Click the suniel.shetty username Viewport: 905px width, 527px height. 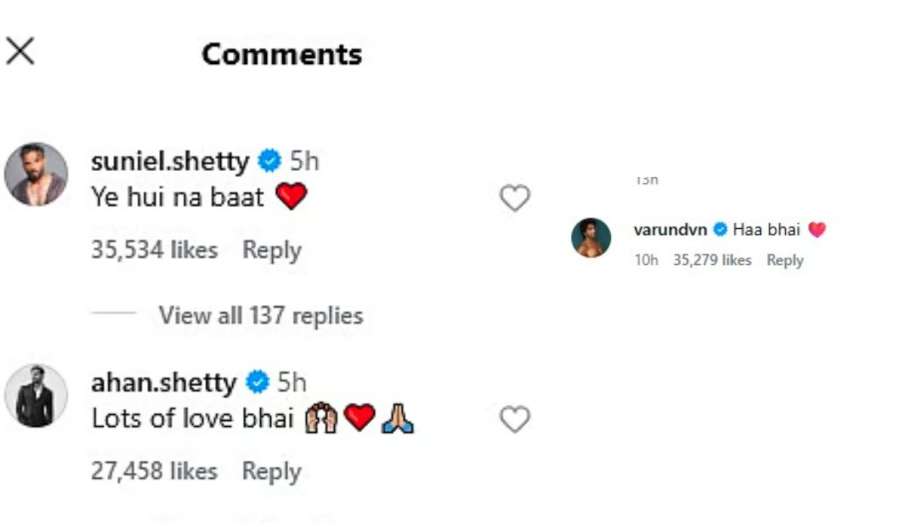tap(169, 161)
